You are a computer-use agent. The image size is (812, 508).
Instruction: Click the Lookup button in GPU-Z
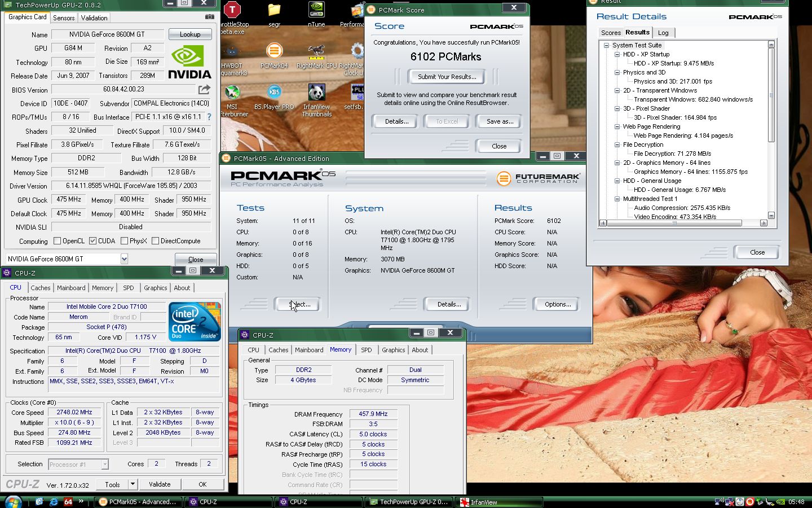(190, 34)
